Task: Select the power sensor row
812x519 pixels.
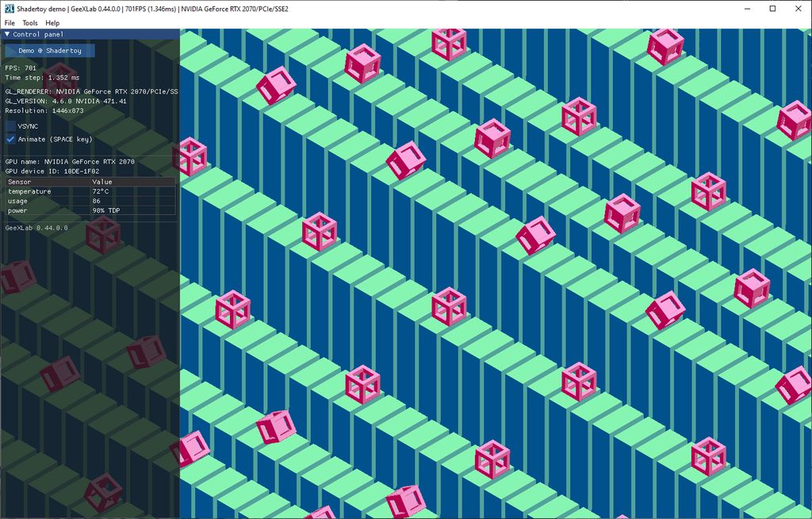Action: [90, 210]
